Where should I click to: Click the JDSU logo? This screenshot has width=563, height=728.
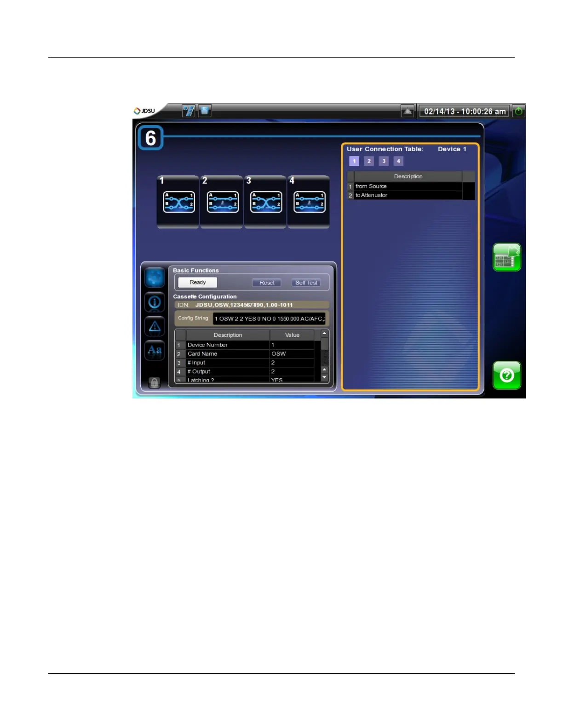click(x=144, y=111)
